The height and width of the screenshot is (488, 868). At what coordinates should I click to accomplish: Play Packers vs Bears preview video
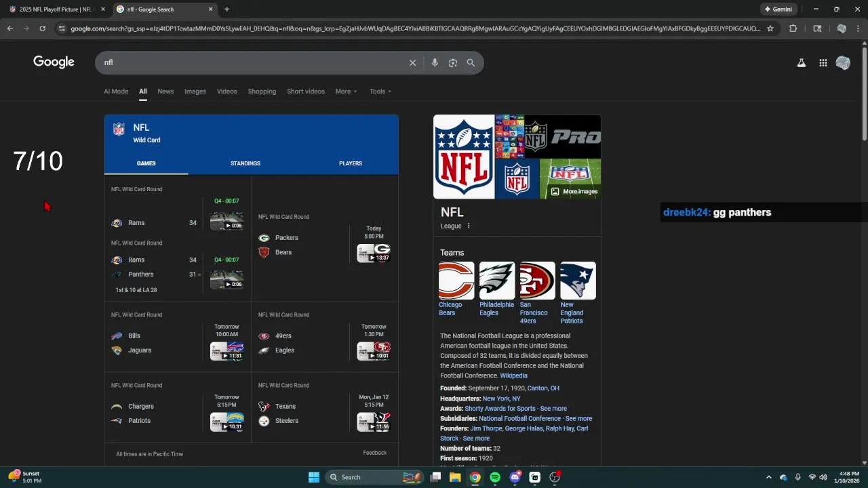click(x=374, y=253)
